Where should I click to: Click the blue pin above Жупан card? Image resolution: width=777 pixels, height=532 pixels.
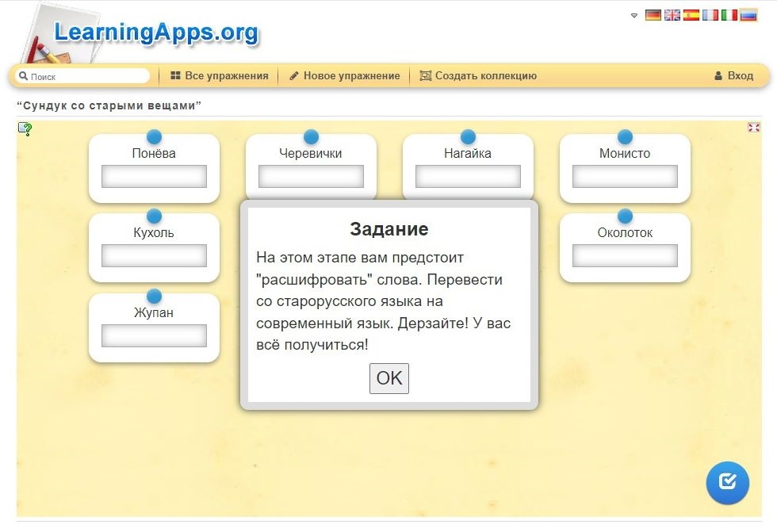click(154, 297)
